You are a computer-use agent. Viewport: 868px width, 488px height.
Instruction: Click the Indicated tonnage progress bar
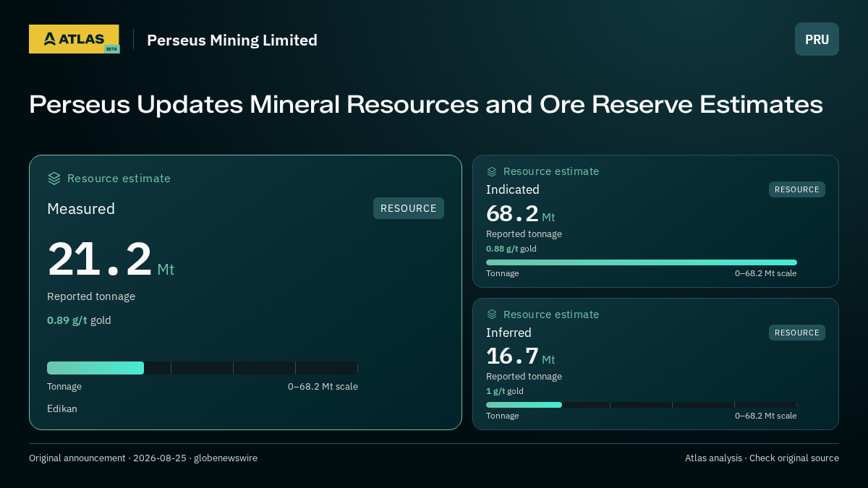pyautogui.click(x=642, y=262)
